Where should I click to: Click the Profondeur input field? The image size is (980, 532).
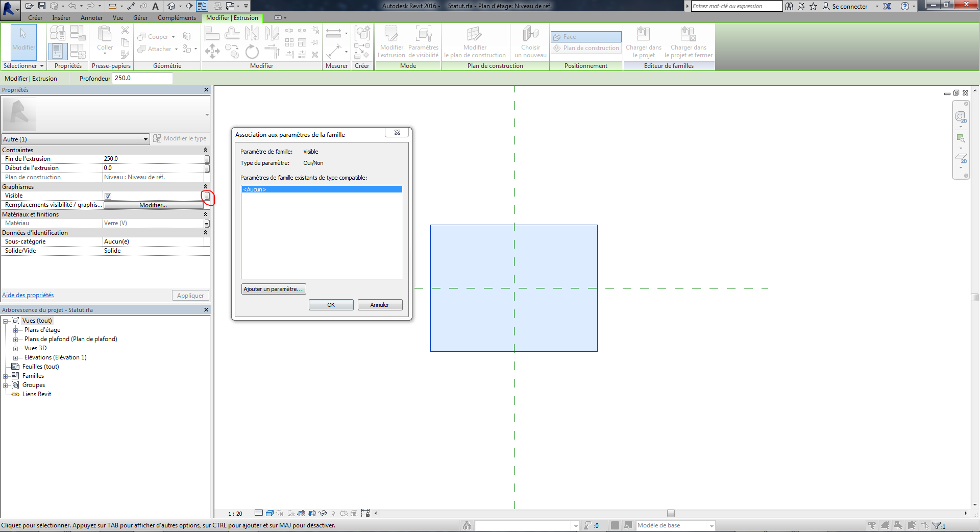[142, 78]
